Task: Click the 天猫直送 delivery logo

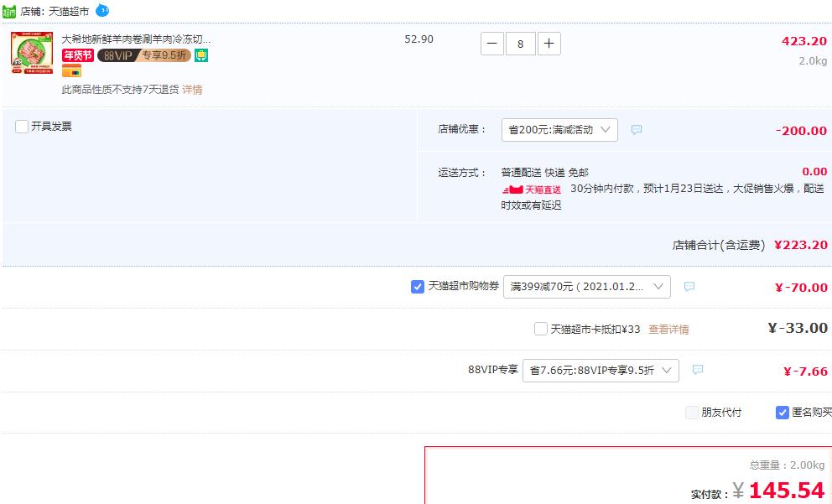Action: (532, 190)
